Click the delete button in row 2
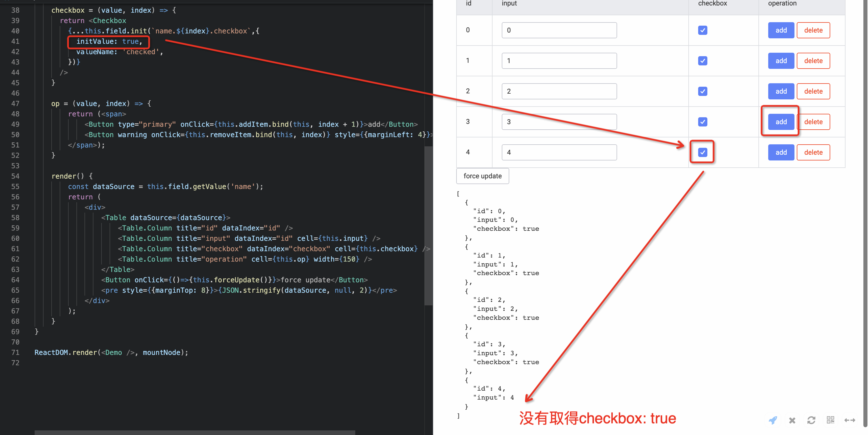This screenshot has height=435, width=868. 813,91
